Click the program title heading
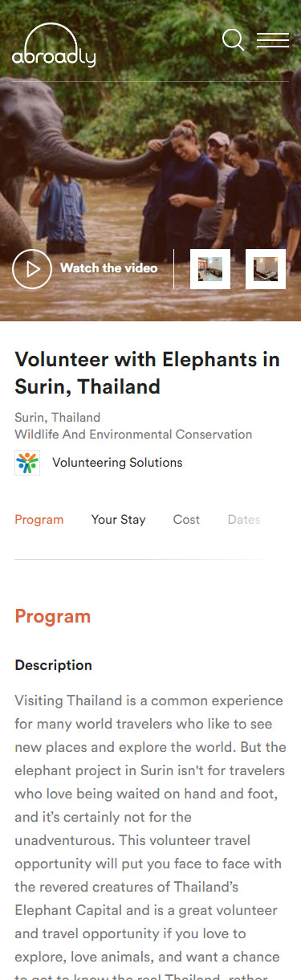This screenshot has height=980, width=301. click(x=148, y=373)
